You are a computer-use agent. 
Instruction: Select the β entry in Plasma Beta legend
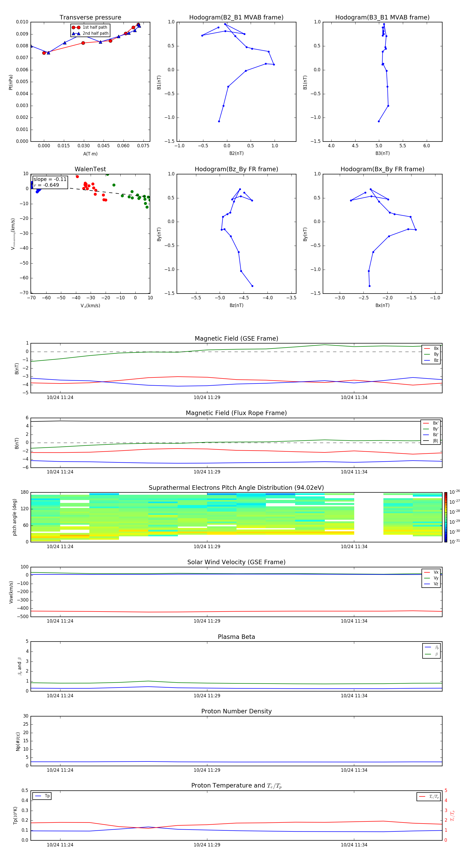pyautogui.click(x=431, y=654)
